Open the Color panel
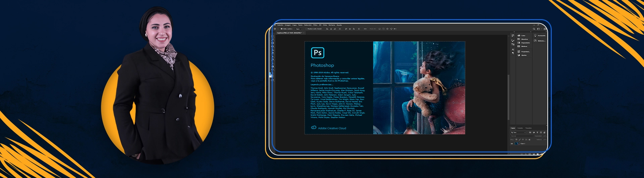 [522, 36]
